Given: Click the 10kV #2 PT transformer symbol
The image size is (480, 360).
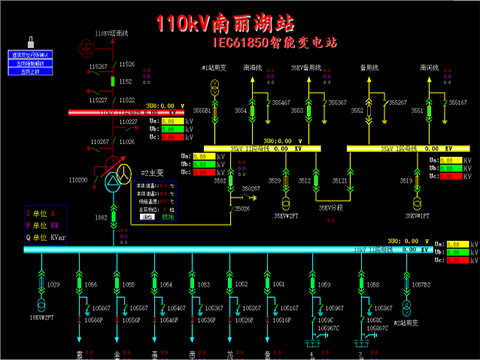Looking at the screenshot, I should (41, 305).
